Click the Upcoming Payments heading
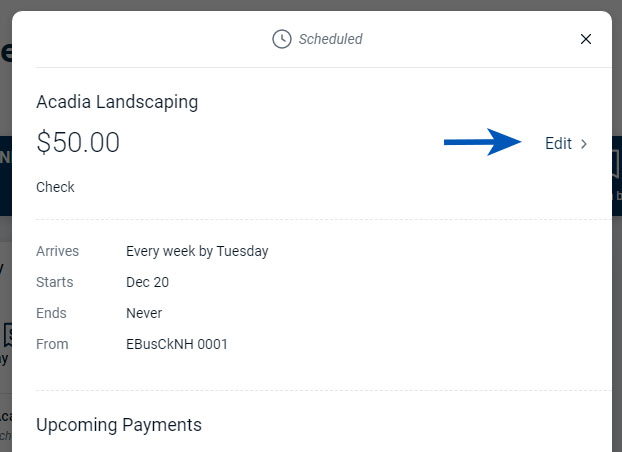 click(x=119, y=425)
